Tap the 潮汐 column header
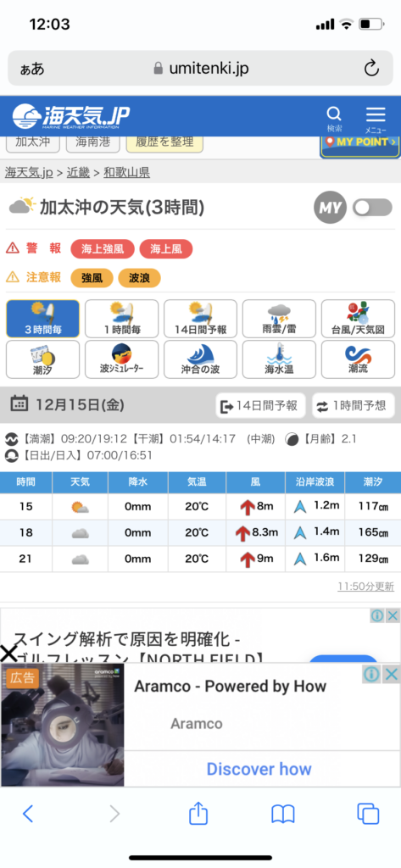The width and height of the screenshot is (401, 868). tap(372, 482)
